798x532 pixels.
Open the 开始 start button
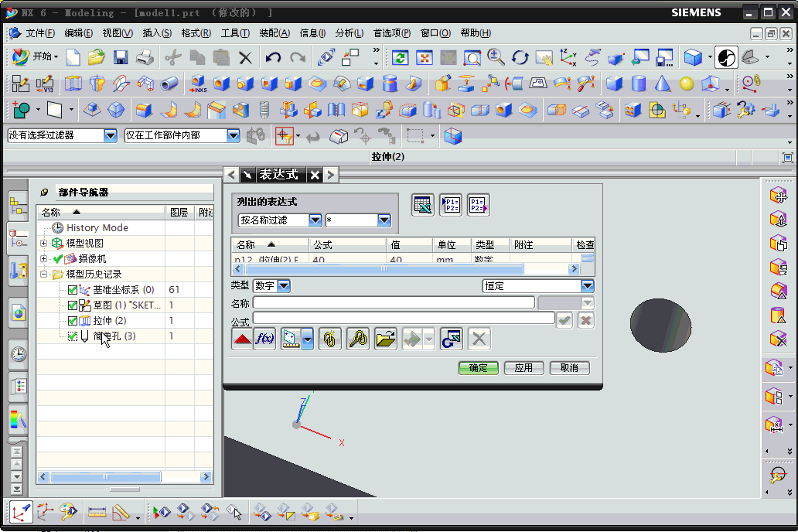coord(36,56)
